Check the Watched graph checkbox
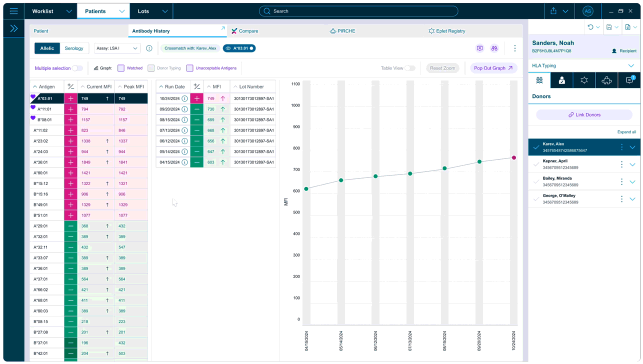The image size is (643, 364). (x=121, y=68)
